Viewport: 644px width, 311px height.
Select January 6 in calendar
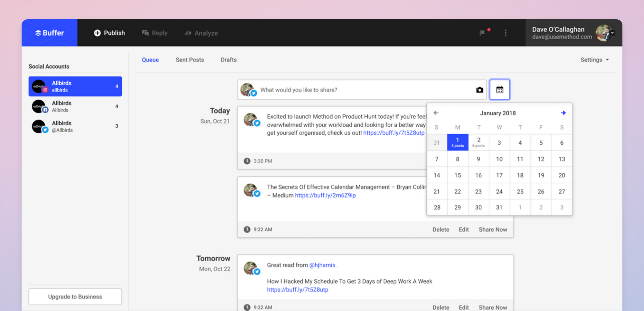[x=562, y=142]
